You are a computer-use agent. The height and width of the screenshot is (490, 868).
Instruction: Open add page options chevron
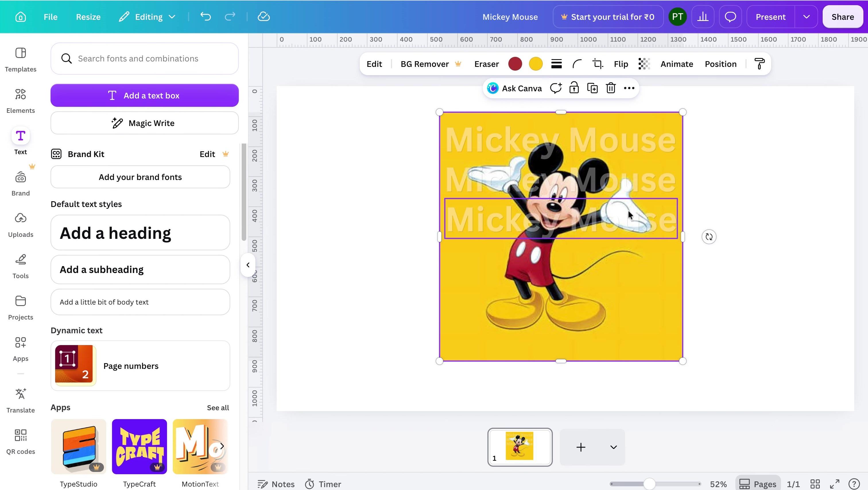pyautogui.click(x=613, y=447)
